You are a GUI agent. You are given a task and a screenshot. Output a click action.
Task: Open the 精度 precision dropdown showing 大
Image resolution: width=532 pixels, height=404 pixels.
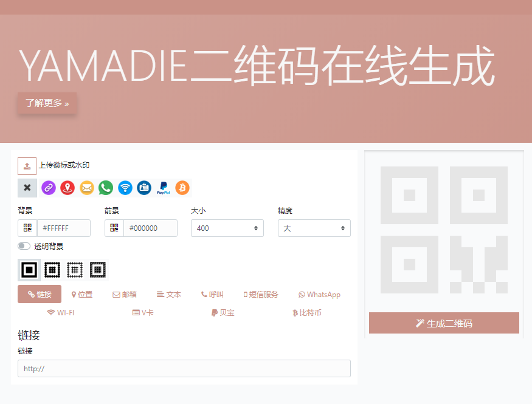pos(314,228)
